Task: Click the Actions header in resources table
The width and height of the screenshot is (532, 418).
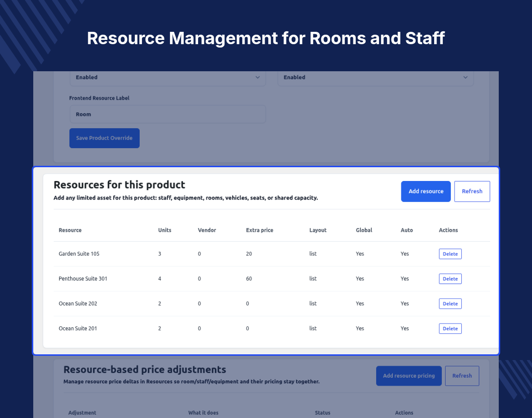Action: 448,230
